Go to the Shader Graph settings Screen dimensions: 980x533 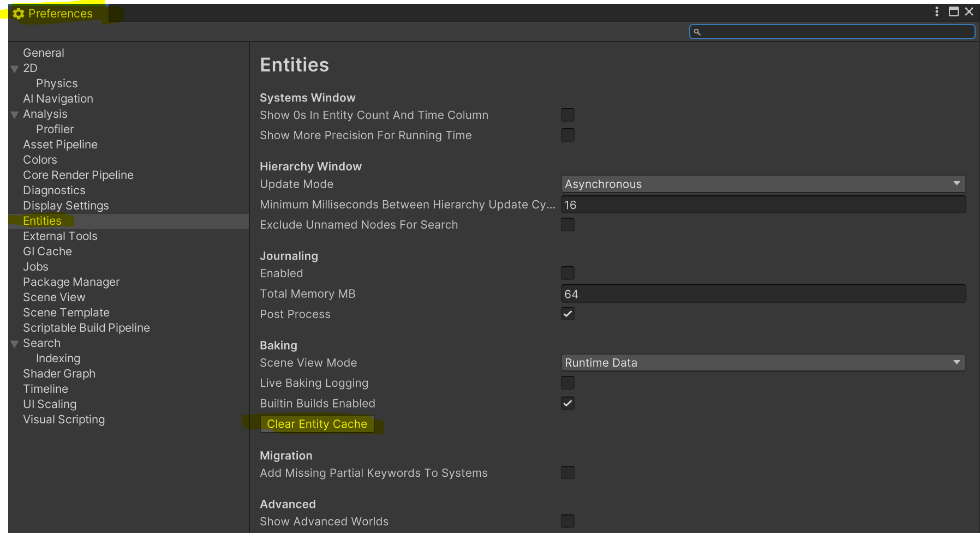pyautogui.click(x=59, y=374)
